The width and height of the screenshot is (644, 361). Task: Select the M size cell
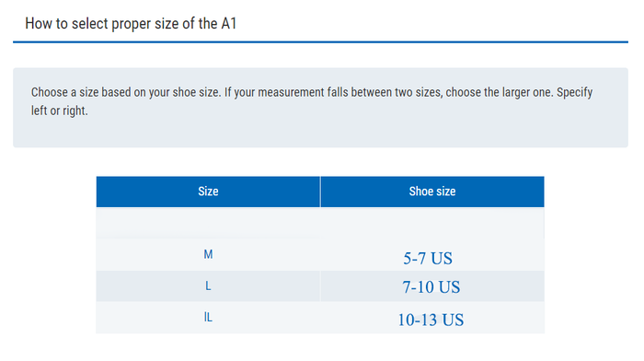[208, 254]
